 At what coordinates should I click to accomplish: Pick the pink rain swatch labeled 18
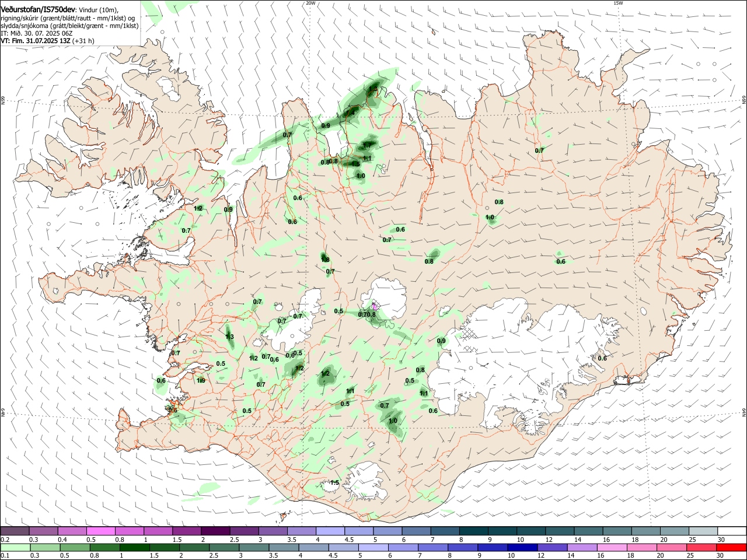(642, 548)
